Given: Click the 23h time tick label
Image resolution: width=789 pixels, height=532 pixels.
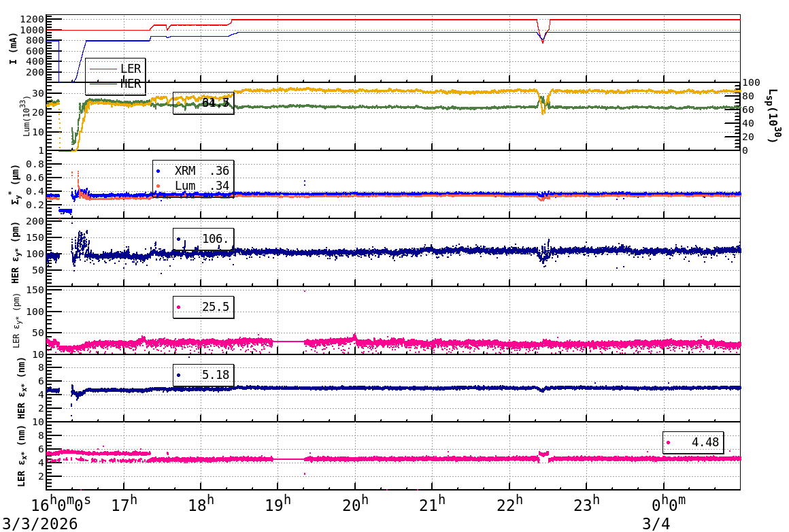Looking at the screenshot, I should 587,504.
